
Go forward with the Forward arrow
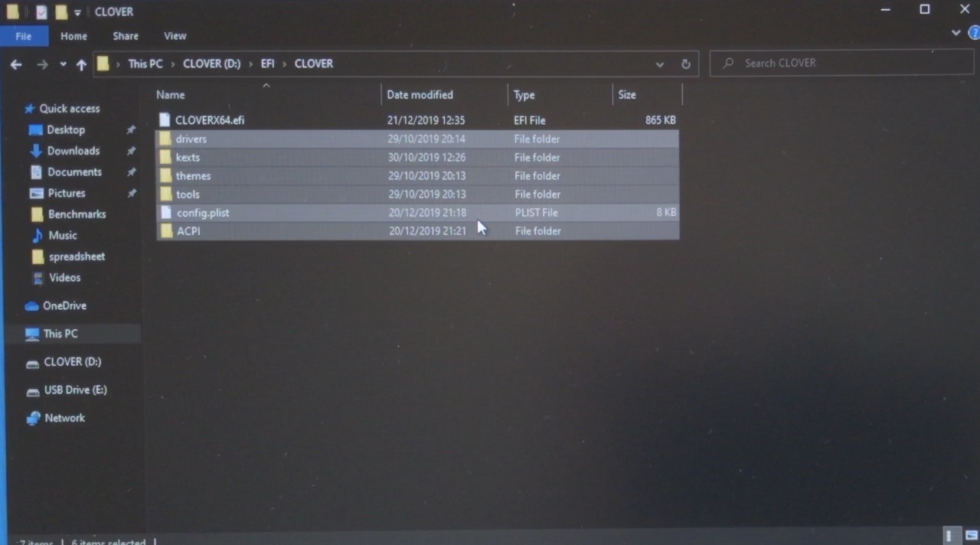[42, 64]
